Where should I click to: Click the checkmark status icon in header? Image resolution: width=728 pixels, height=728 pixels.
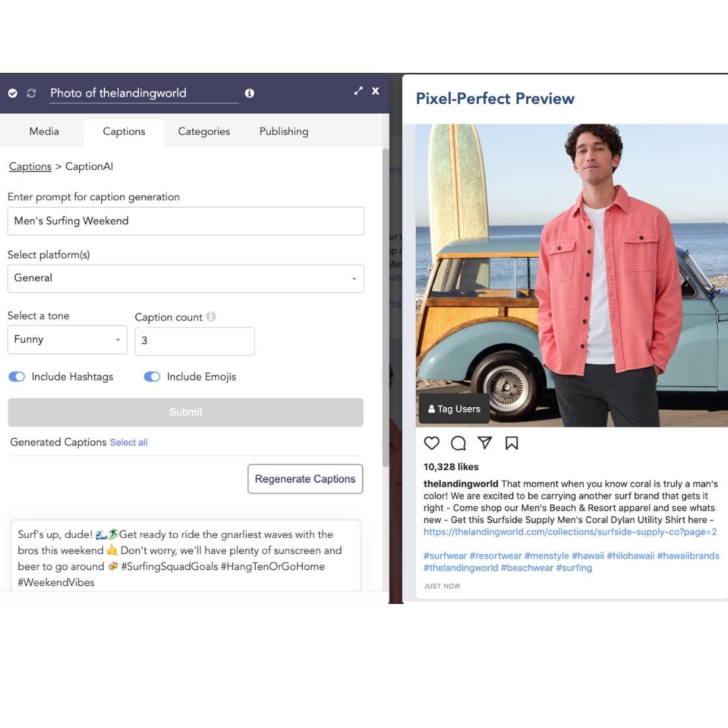[13, 93]
